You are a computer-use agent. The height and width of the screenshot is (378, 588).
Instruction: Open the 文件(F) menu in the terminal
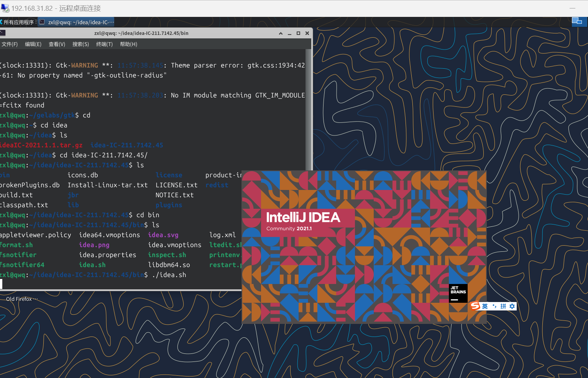(x=10, y=44)
